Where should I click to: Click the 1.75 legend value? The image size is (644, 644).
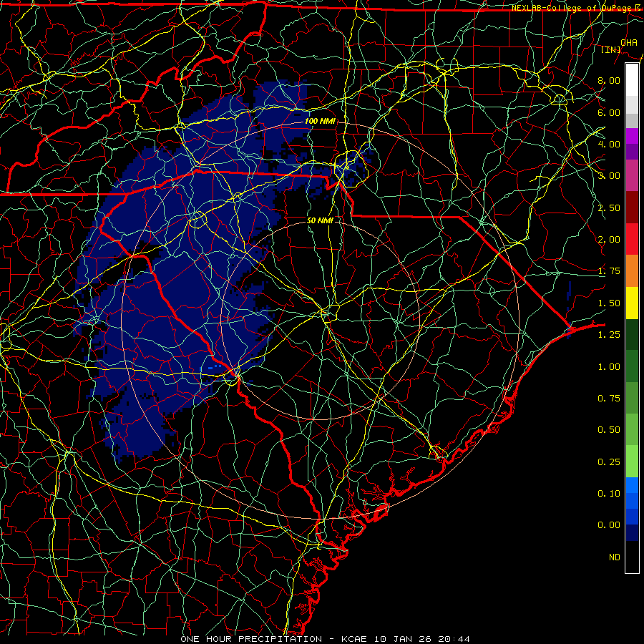tap(609, 271)
